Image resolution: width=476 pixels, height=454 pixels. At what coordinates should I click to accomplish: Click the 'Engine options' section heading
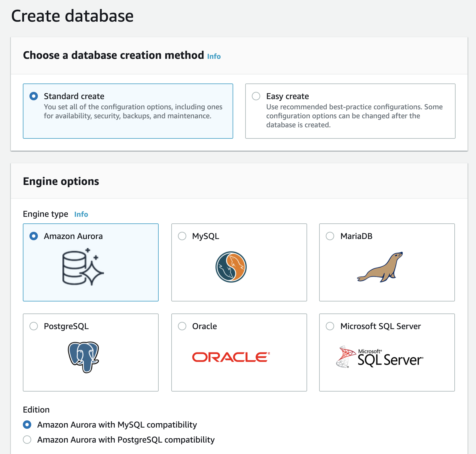61,181
